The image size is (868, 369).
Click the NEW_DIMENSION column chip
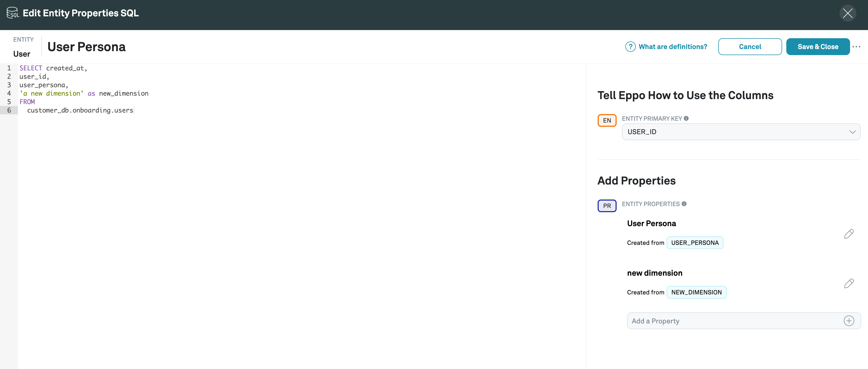pos(696,292)
